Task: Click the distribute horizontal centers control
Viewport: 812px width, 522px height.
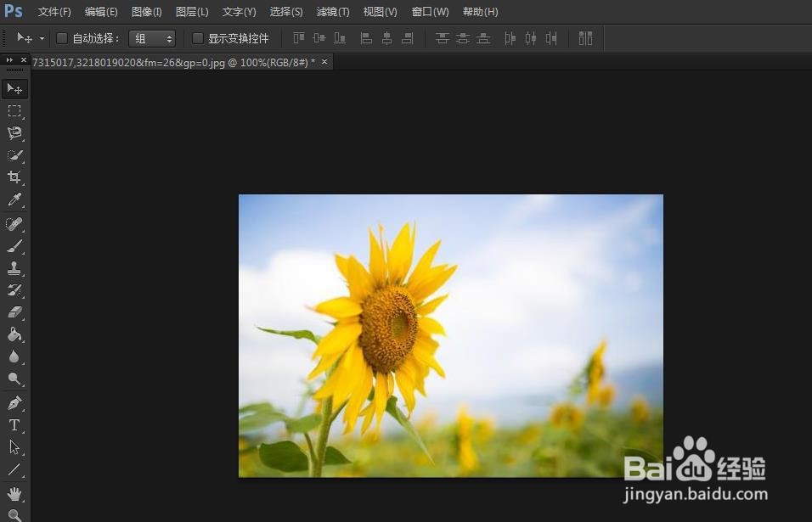Action: coord(530,38)
